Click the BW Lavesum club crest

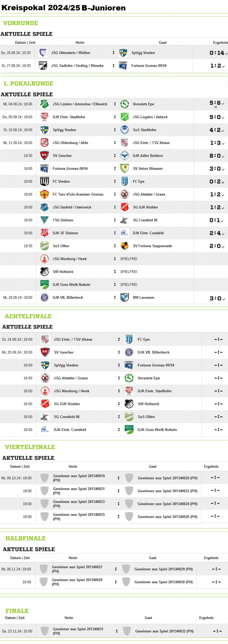[125, 297]
